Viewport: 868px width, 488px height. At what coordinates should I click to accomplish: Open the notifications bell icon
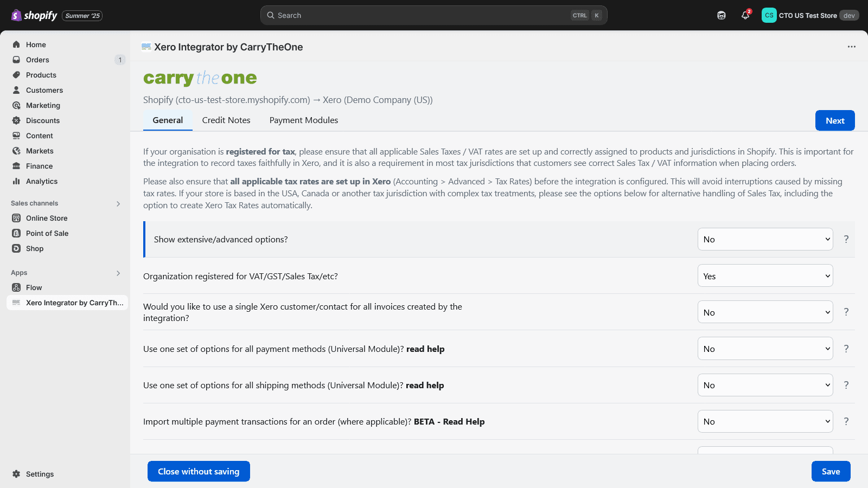tap(745, 16)
